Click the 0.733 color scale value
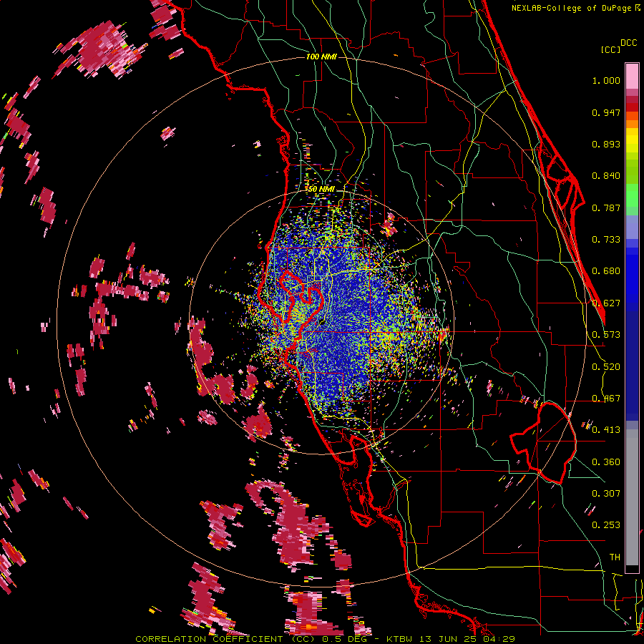The height and width of the screenshot is (644, 644). tap(606, 240)
